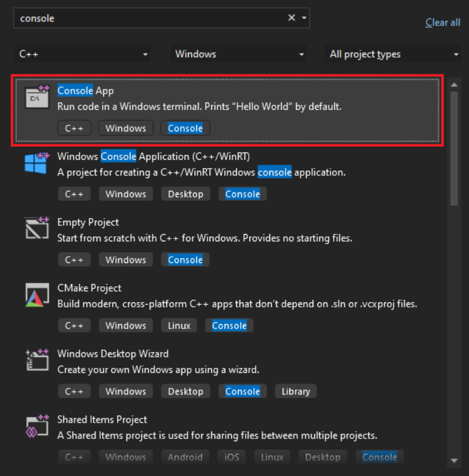Select the Empty Project title

88,222
